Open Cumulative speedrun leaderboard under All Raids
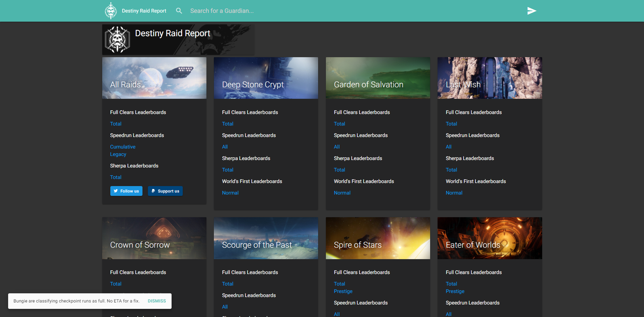The width and height of the screenshot is (644, 317). pos(123,147)
